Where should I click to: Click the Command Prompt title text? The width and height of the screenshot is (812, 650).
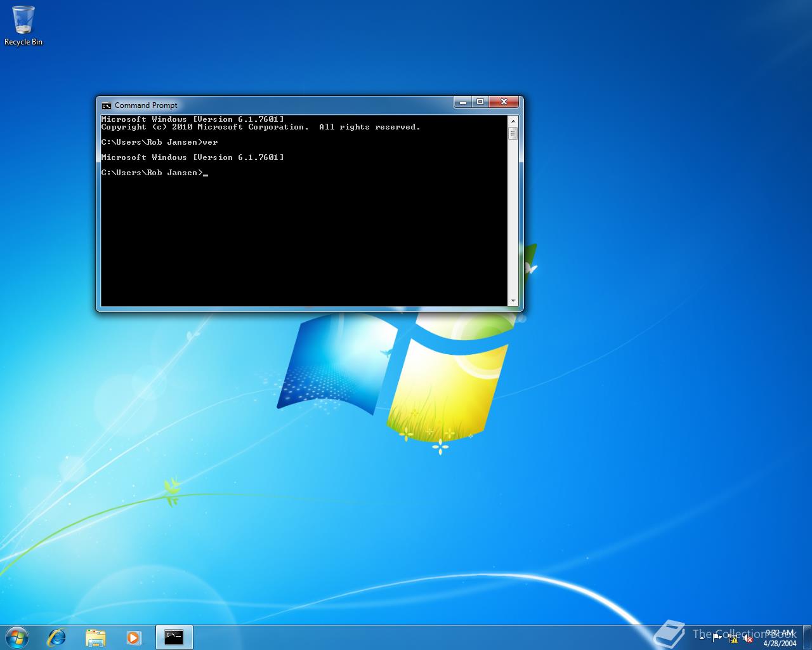tap(146, 105)
